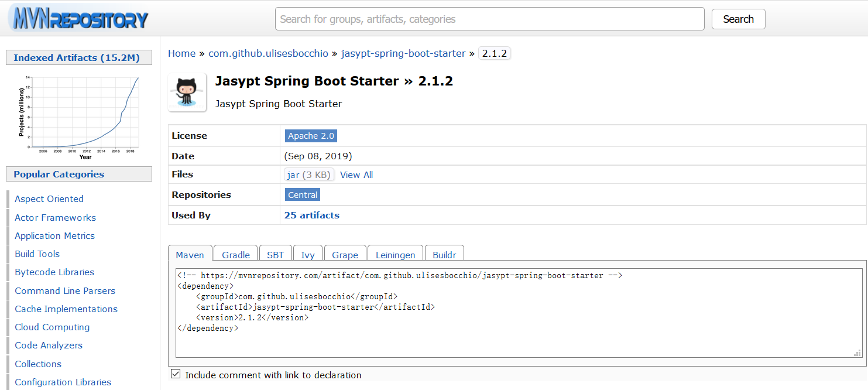Open Command Line Parsers category
Viewport: 868px width, 390px height.
[65, 290]
